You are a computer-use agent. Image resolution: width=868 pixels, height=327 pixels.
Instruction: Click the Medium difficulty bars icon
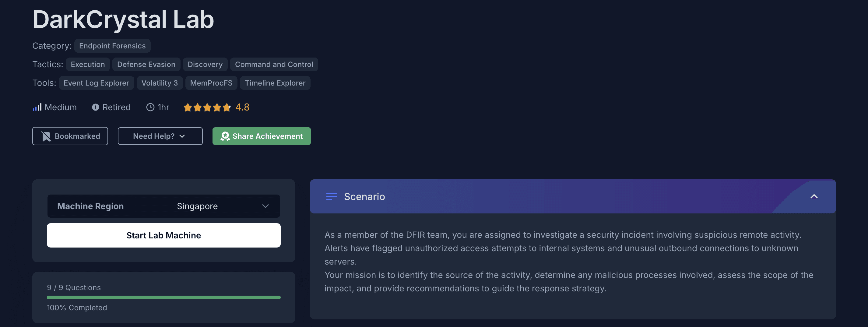coord(37,107)
